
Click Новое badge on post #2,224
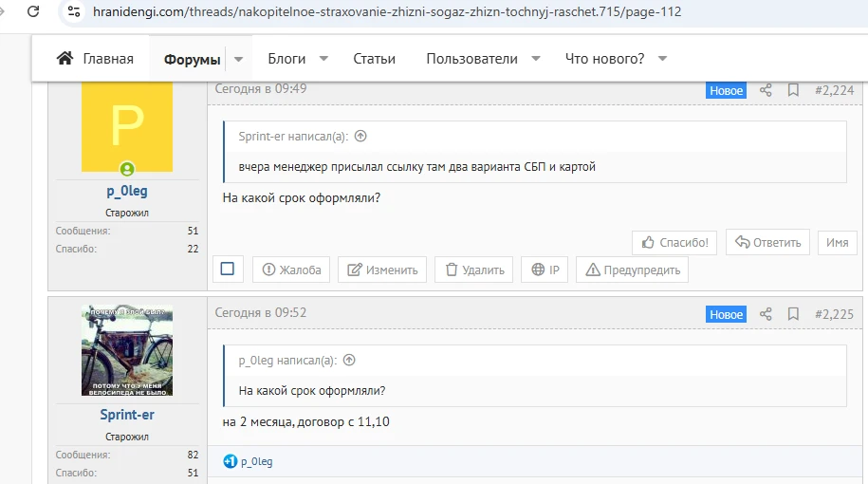[726, 90]
